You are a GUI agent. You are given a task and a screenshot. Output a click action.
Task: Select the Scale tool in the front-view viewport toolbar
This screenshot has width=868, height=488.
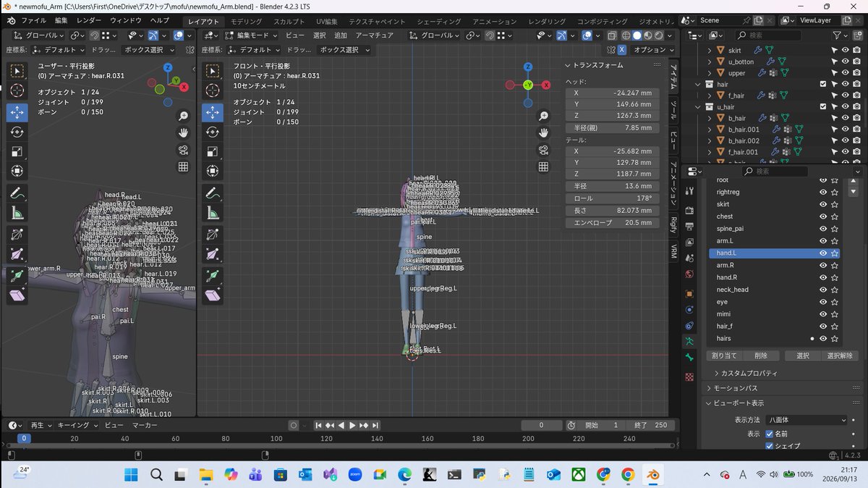(x=213, y=151)
